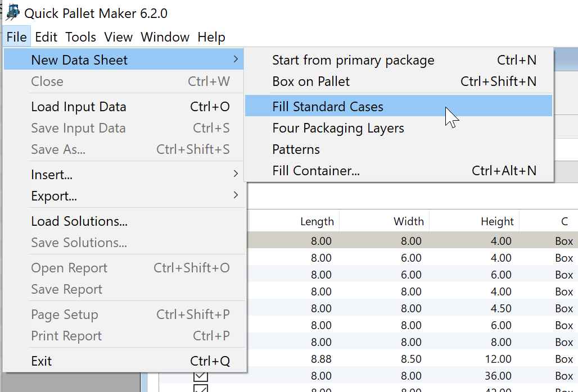Click height value 12.00
The height and width of the screenshot is (392, 578).
coord(498,359)
